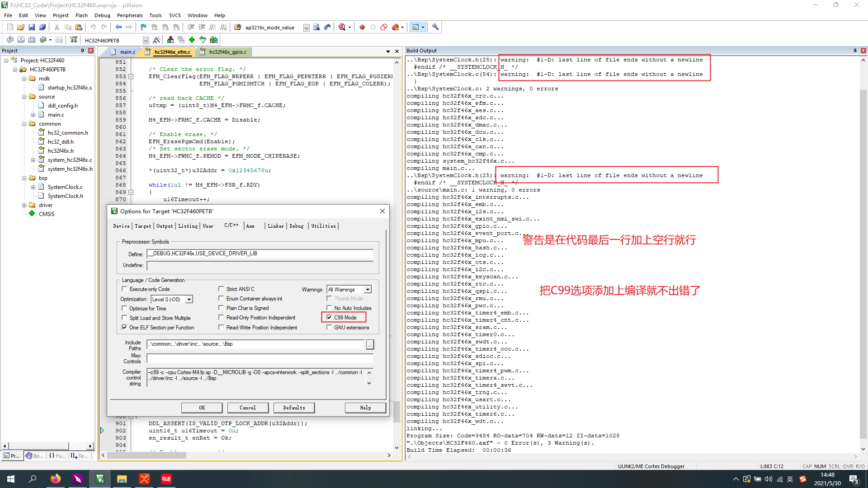Open the Optimization level dropdown
This screenshot has height=488, width=868.
tap(189, 300)
